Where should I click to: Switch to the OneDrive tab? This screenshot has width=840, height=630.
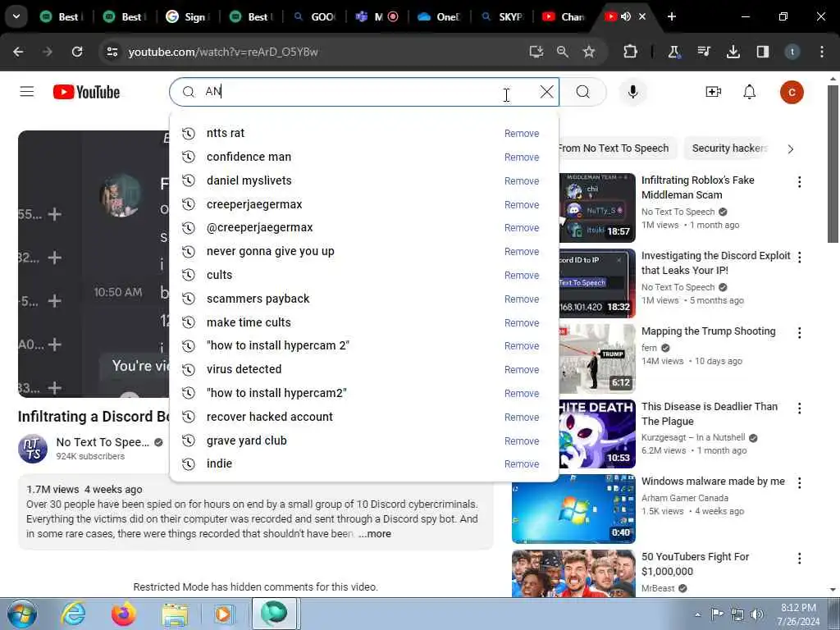tap(438, 17)
